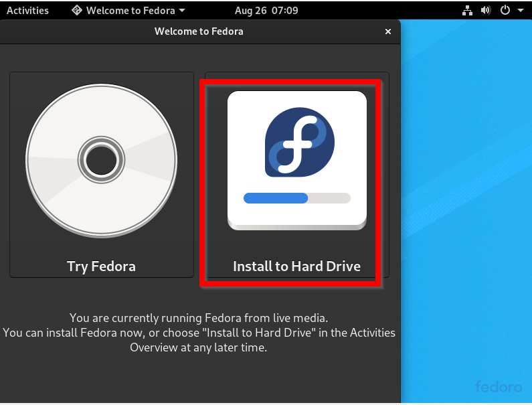Click the center hole of the disc

(101, 160)
